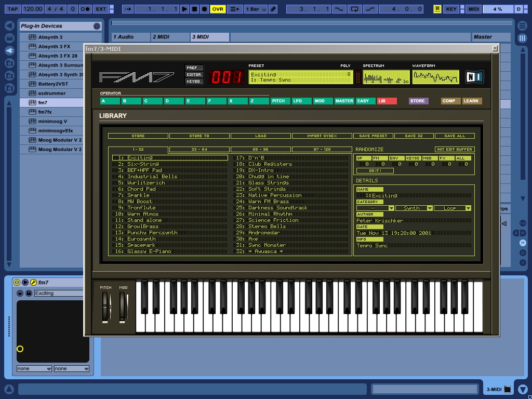Click the punch-out switch icon
This screenshot has height=399, width=532.
[x=370, y=9]
